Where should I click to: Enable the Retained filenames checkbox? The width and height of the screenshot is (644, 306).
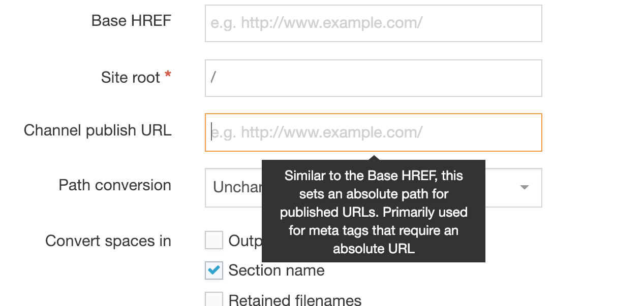point(213,299)
